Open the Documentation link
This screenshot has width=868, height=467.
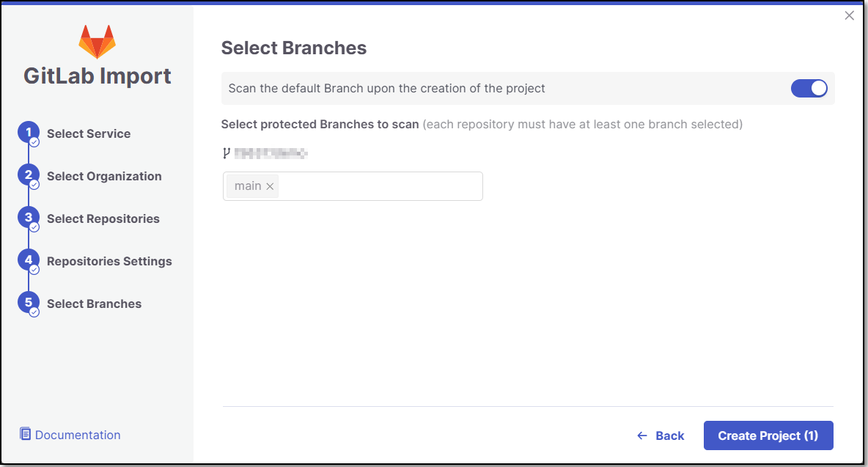coord(78,435)
